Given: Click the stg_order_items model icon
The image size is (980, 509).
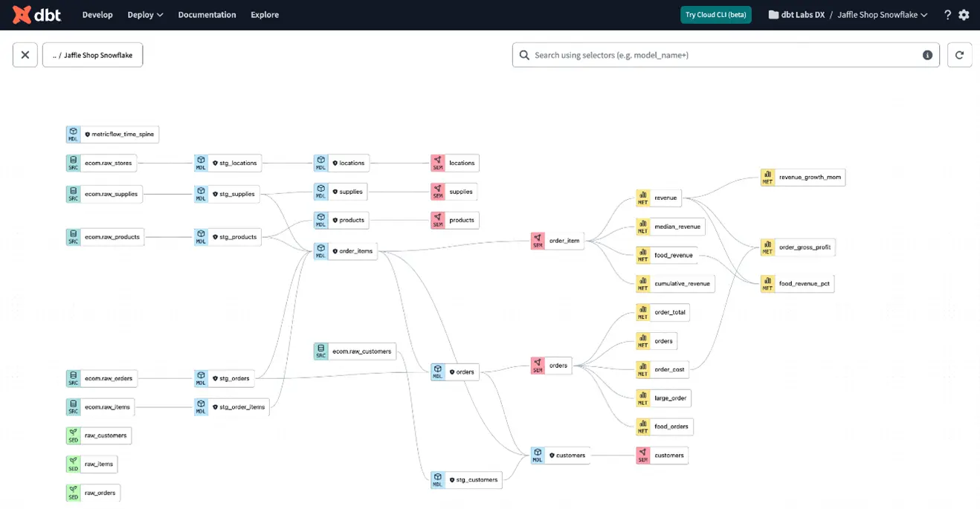Looking at the screenshot, I should click(201, 406).
